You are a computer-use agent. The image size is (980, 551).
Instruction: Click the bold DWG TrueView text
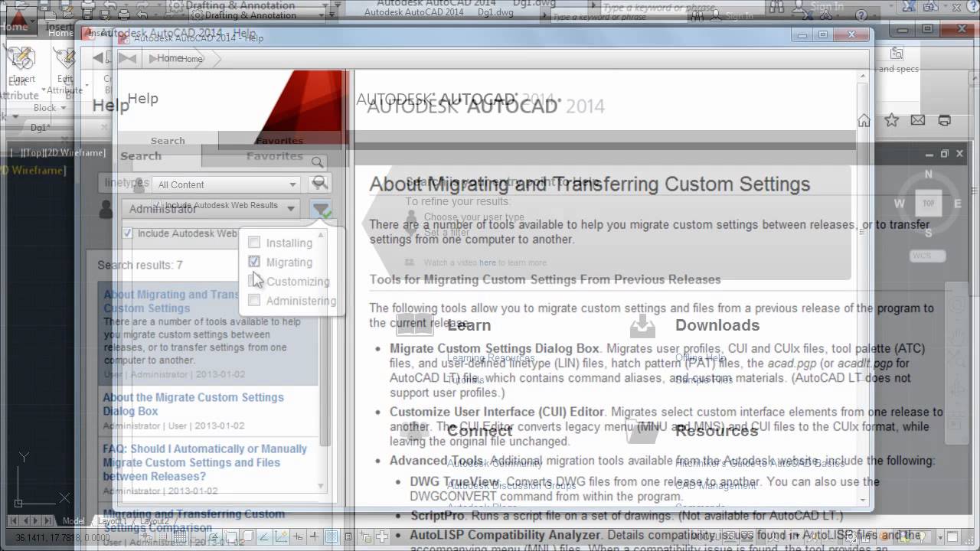tap(455, 482)
